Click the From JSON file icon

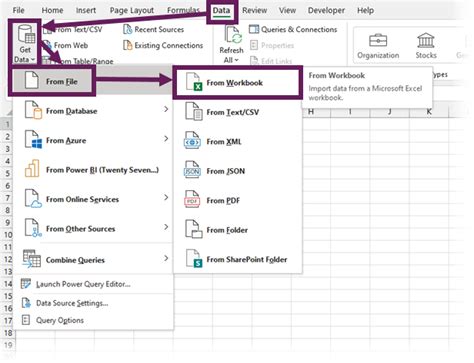[x=192, y=170]
